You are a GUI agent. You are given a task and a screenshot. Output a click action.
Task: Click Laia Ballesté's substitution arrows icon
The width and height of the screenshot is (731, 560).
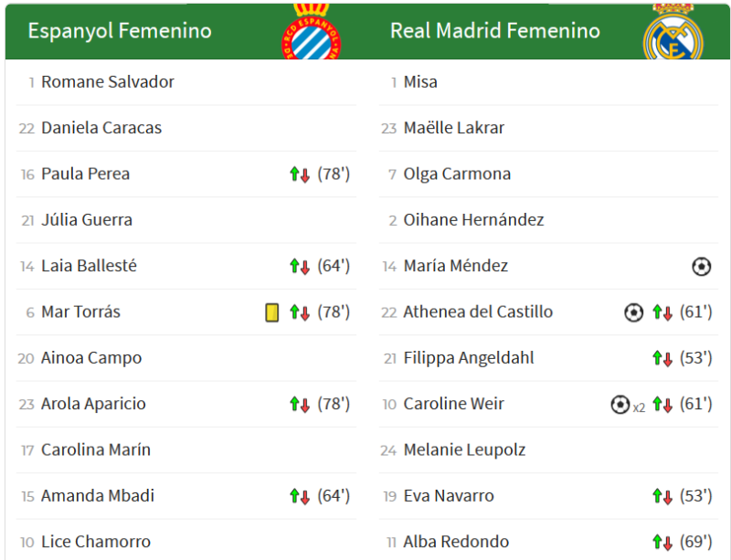[300, 266]
